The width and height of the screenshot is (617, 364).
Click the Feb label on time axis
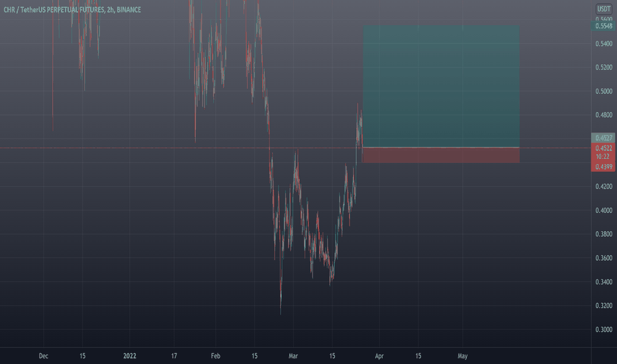pos(215,356)
